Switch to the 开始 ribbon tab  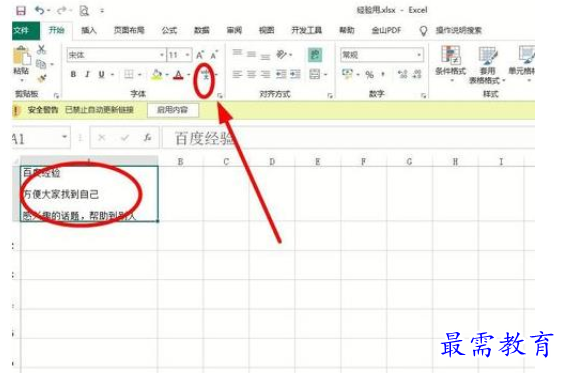(x=56, y=30)
